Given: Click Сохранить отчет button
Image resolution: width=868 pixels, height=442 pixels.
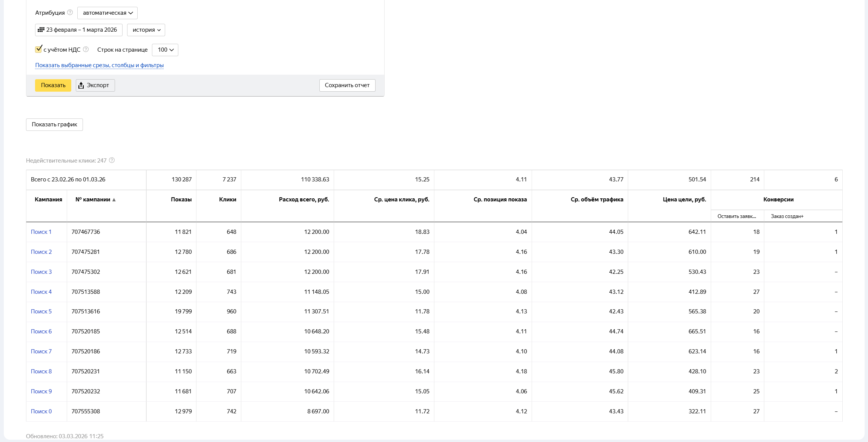Looking at the screenshot, I should [347, 85].
